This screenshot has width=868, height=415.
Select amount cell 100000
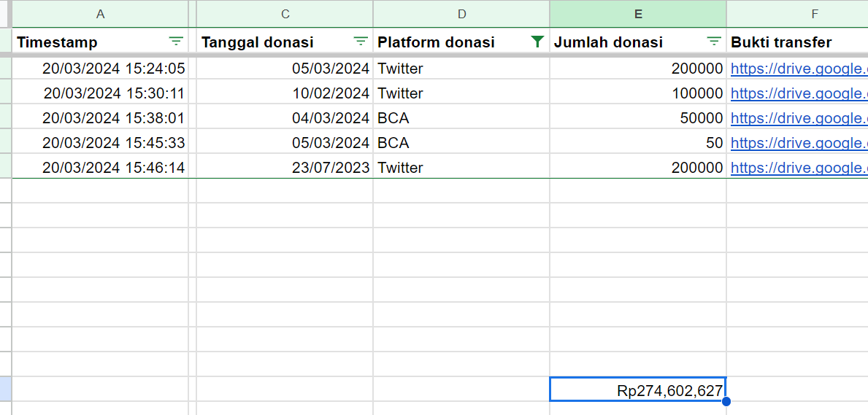[x=638, y=93]
